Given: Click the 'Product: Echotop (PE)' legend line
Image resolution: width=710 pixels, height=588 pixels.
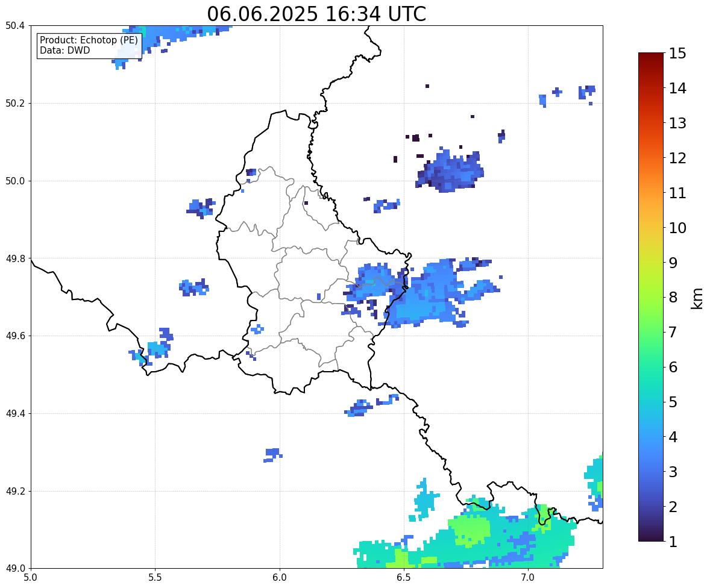Looking at the screenshot, I should 89,40.
